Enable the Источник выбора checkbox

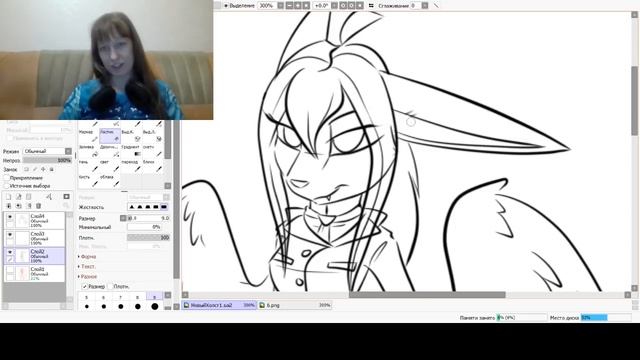(7, 186)
